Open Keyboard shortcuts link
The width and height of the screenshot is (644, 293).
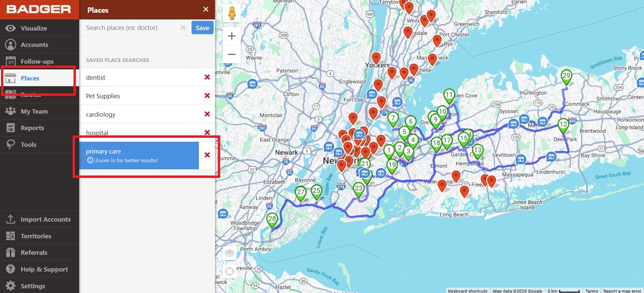click(468, 291)
